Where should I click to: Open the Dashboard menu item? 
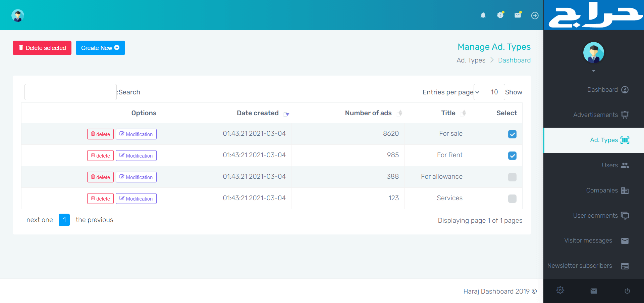594,90
